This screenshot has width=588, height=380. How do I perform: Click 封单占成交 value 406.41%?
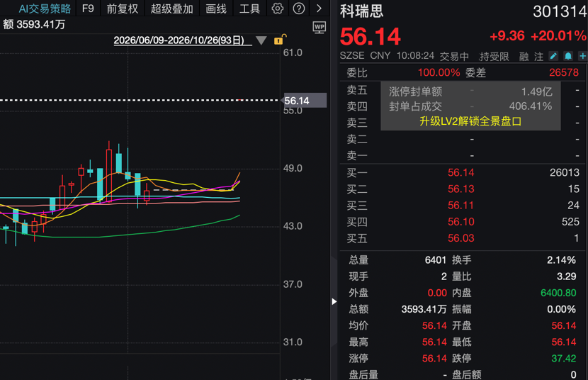coord(530,106)
